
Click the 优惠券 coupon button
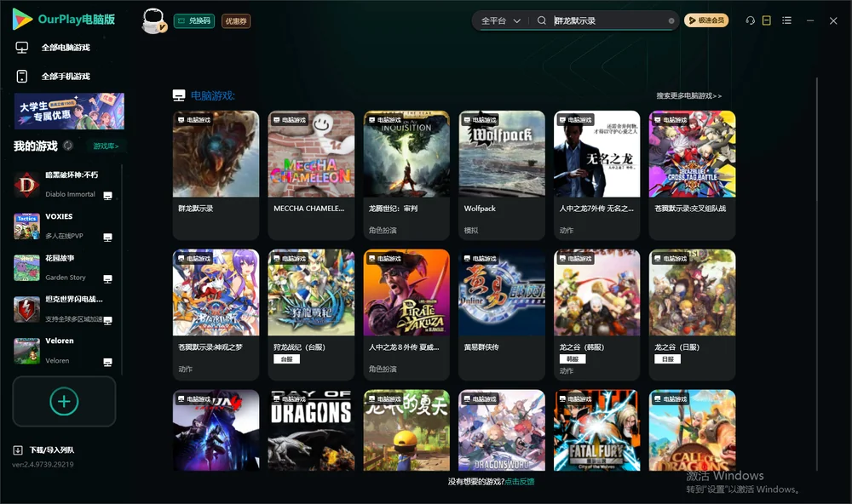[236, 21]
